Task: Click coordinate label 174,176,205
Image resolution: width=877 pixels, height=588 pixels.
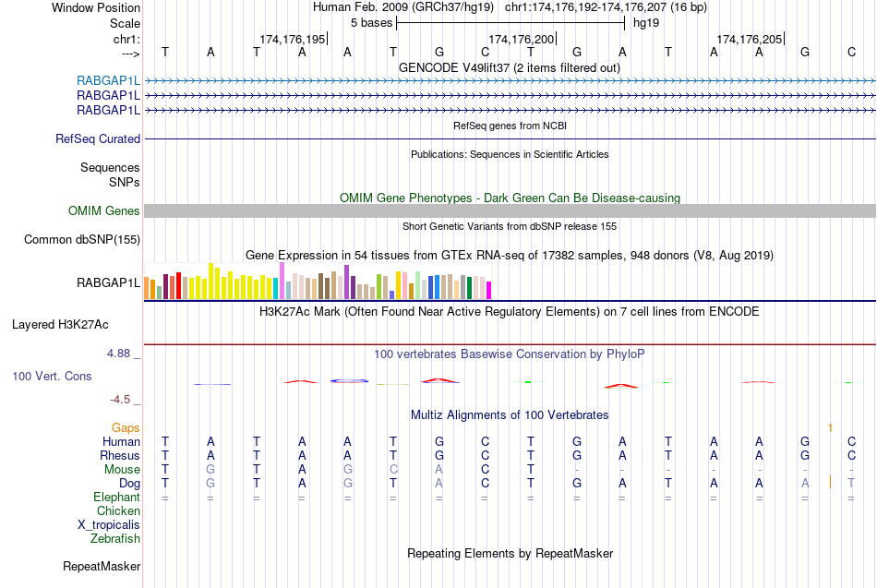Action: click(749, 39)
